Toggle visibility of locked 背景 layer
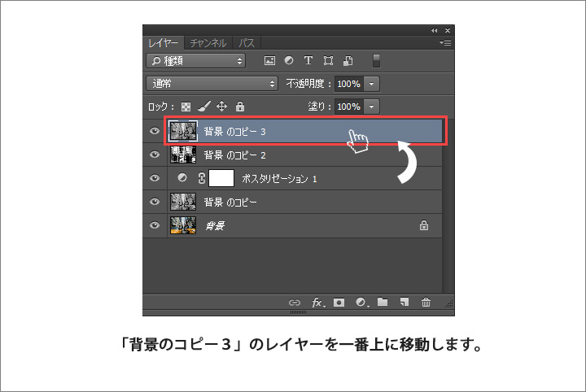The height and width of the screenshot is (392, 586). [155, 225]
